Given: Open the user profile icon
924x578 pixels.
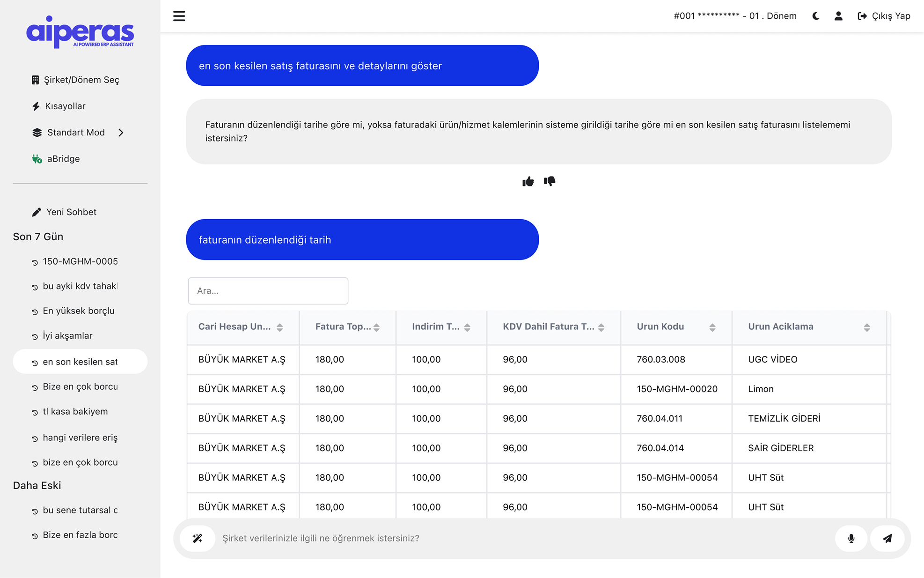Looking at the screenshot, I should click(838, 16).
